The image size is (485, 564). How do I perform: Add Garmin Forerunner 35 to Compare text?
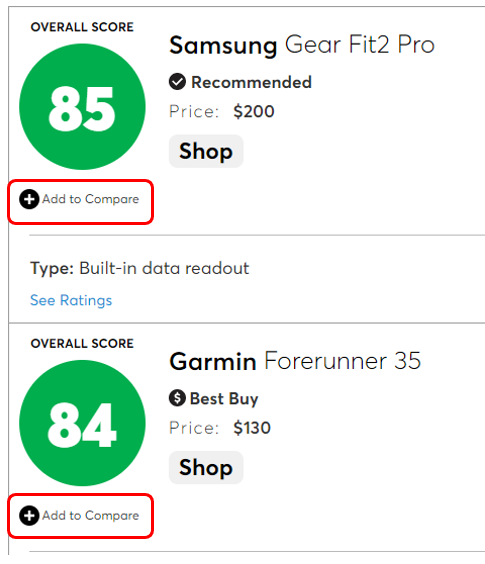tap(91, 515)
